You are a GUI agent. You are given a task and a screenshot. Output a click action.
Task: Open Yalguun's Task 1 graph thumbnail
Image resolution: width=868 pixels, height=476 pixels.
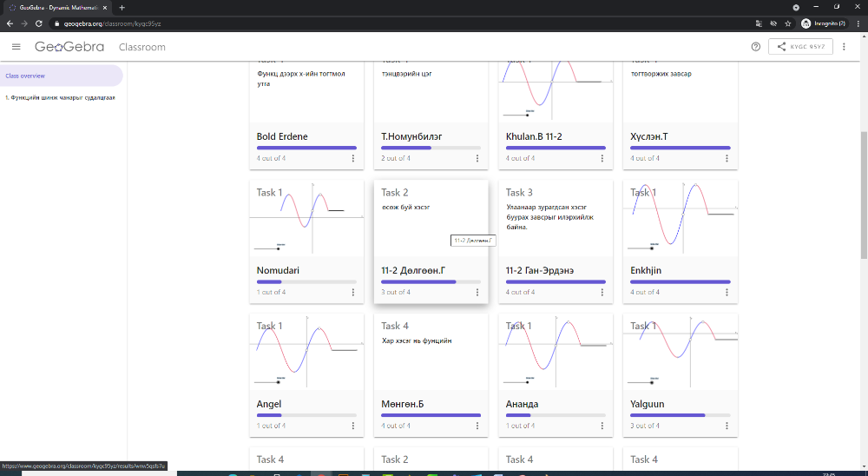tap(681, 351)
